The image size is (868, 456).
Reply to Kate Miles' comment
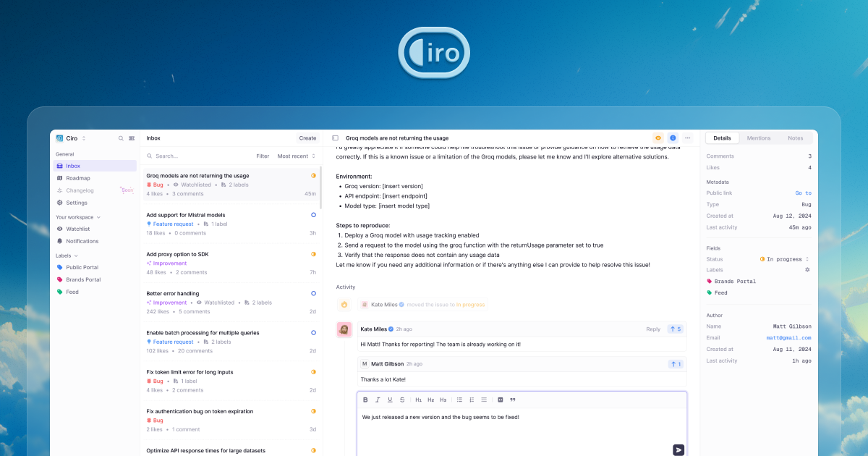[x=653, y=329]
